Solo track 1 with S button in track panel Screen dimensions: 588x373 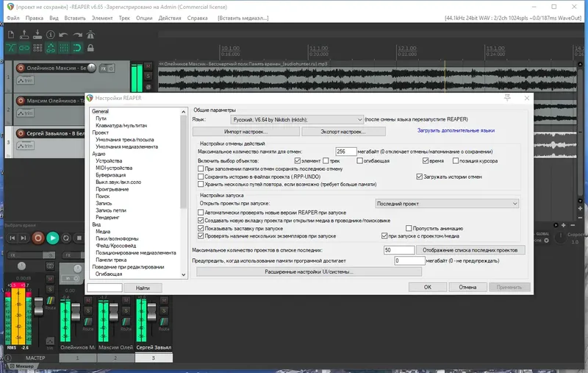click(148, 77)
